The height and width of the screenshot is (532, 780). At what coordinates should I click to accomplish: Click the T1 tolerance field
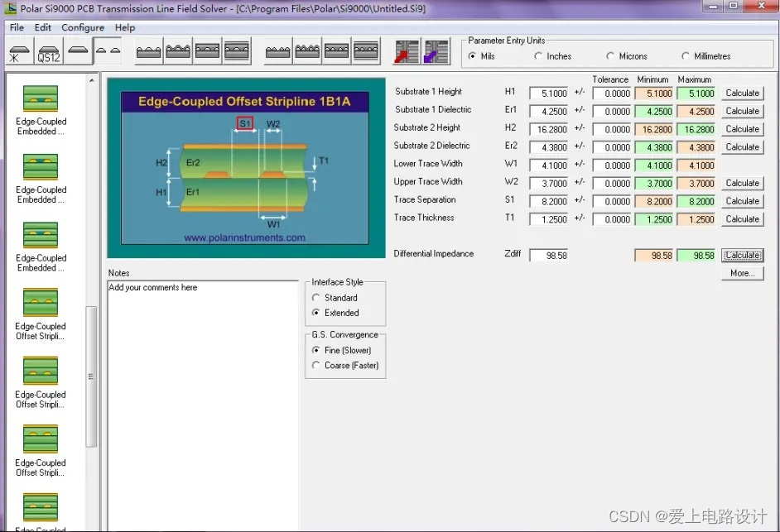pyautogui.click(x=612, y=219)
